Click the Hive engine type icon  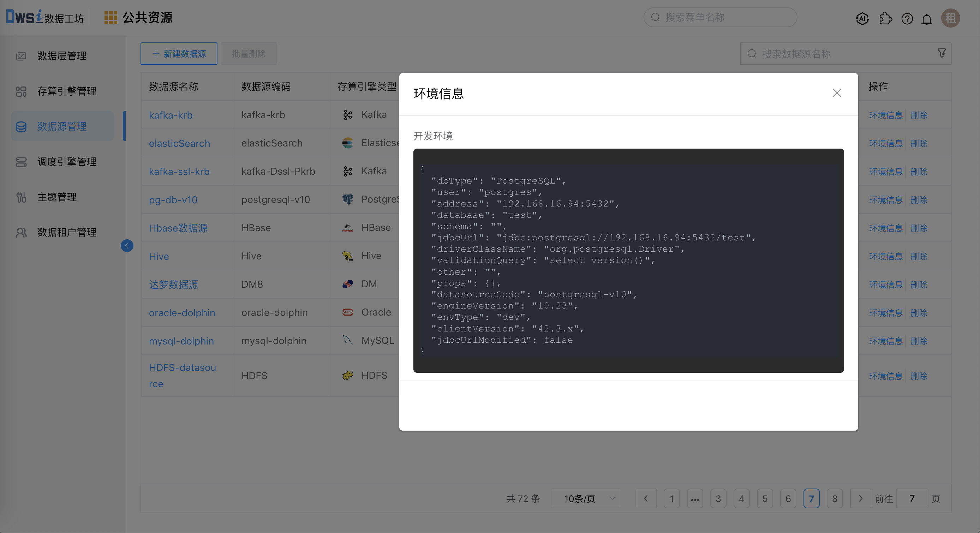347,256
